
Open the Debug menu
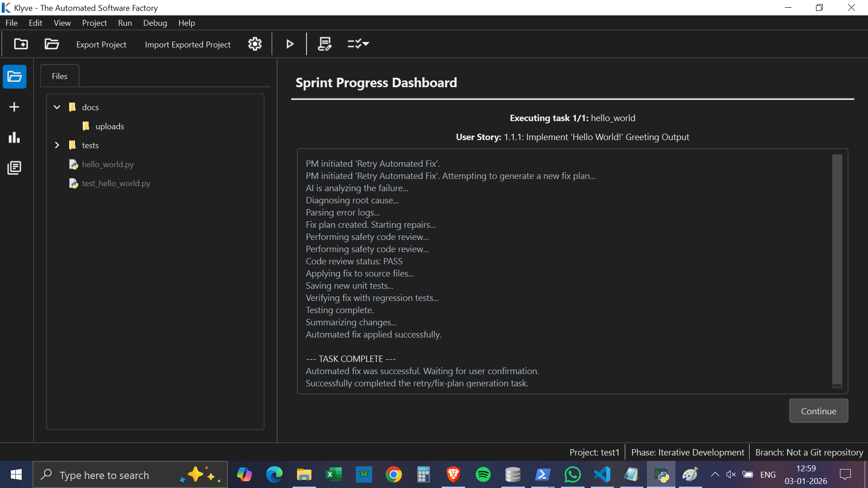point(155,23)
